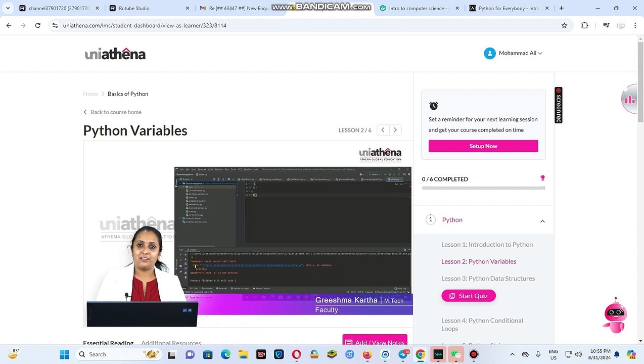Go back using the browser back arrow

[9, 25]
